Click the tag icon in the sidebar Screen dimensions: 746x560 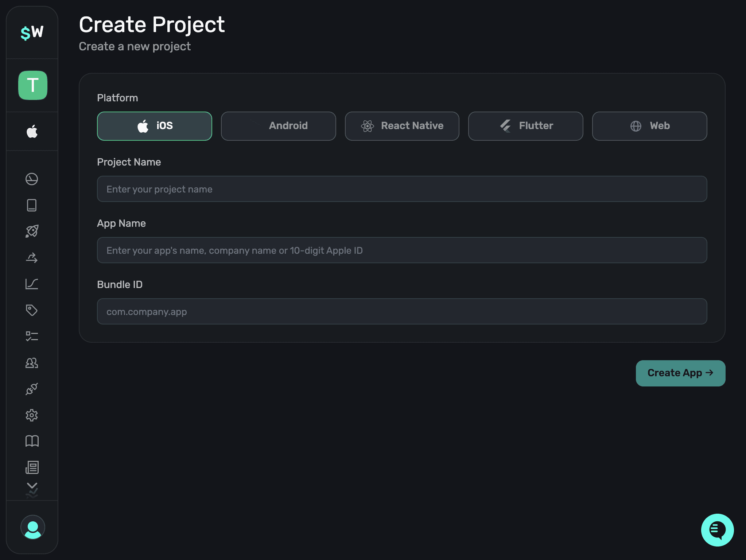pyautogui.click(x=32, y=310)
